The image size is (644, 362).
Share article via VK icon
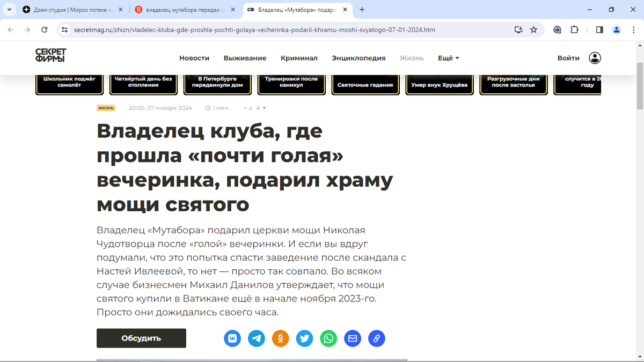[x=232, y=338]
